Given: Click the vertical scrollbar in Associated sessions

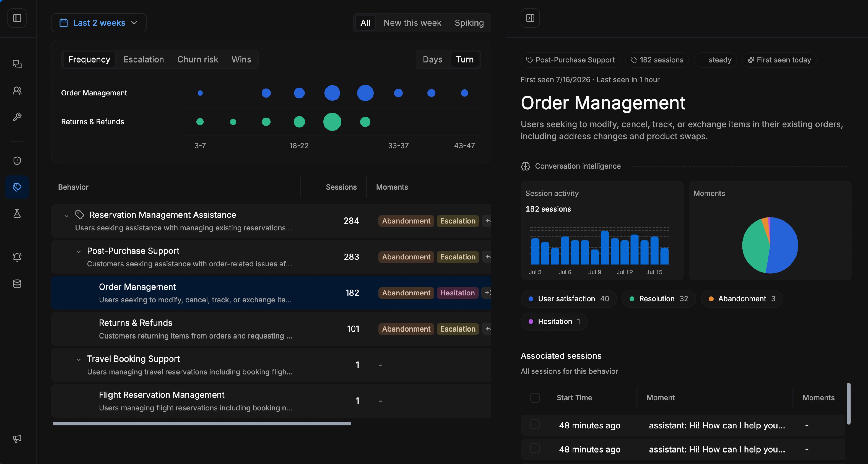Looking at the screenshot, I should 849,404.
